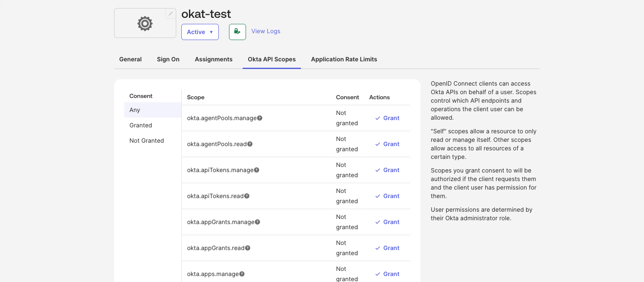Screen dimensions: 644x282
Task: Switch to the General tab
Action: click(130, 59)
